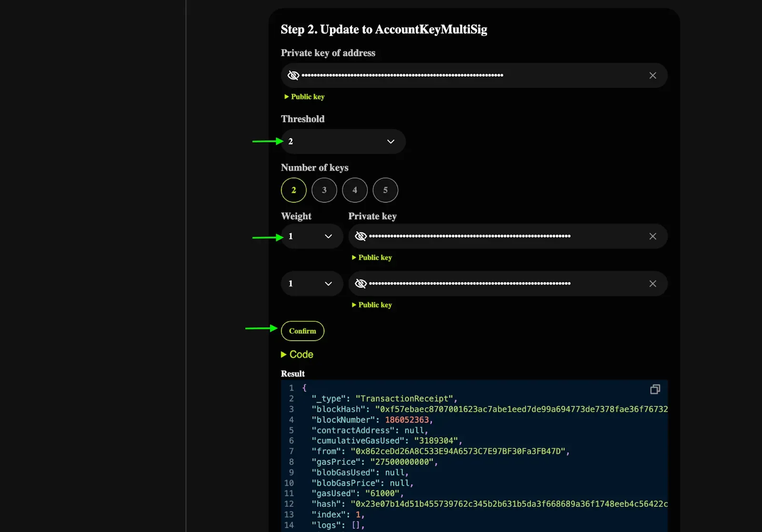Copy the Result JSON output

pyautogui.click(x=655, y=389)
